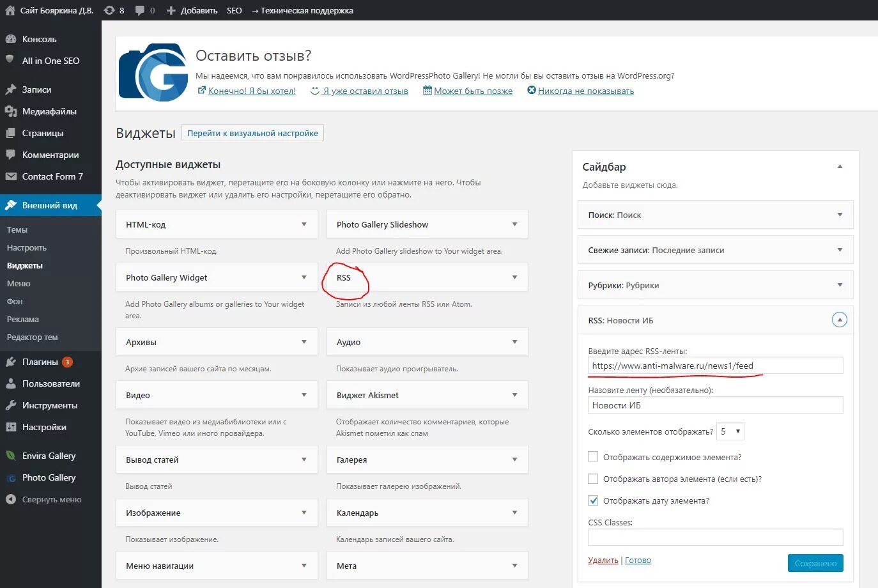878x588 pixels.
Task: Open Записи via its pin icon
Action: [11, 89]
